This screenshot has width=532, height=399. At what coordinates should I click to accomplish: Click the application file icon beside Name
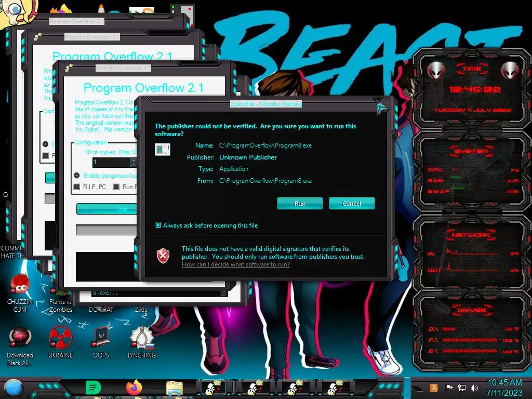pos(163,149)
